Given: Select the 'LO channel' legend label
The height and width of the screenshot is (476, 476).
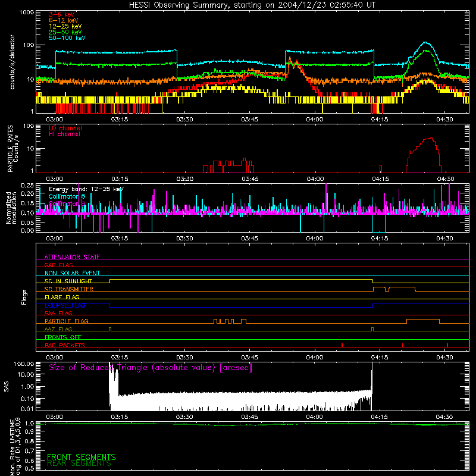Looking at the screenshot, I should 65,128.
